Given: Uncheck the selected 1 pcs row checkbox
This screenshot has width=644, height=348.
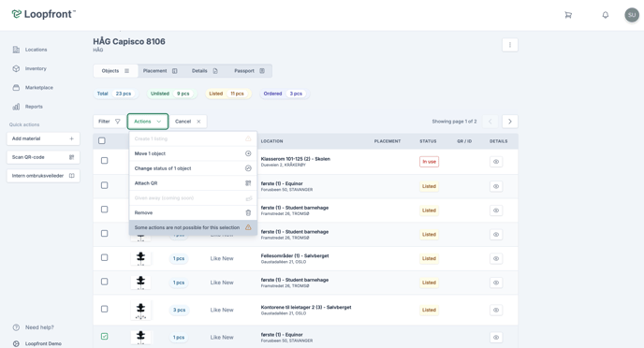Looking at the screenshot, I should pyautogui.click(x=104, y=336).
